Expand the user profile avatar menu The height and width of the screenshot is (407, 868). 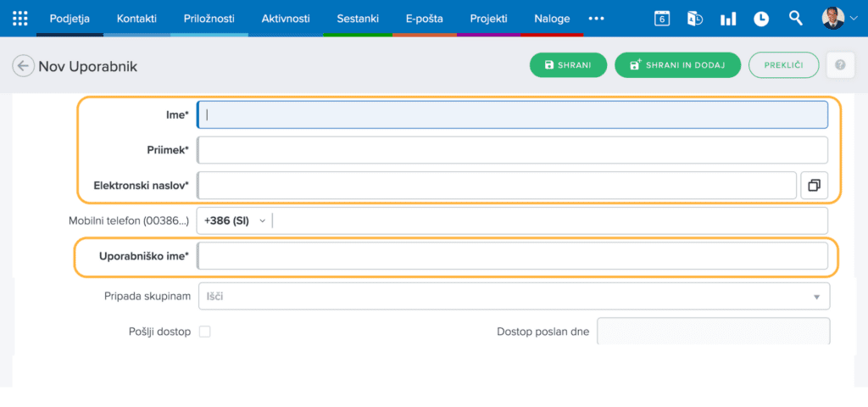point(839,18)
